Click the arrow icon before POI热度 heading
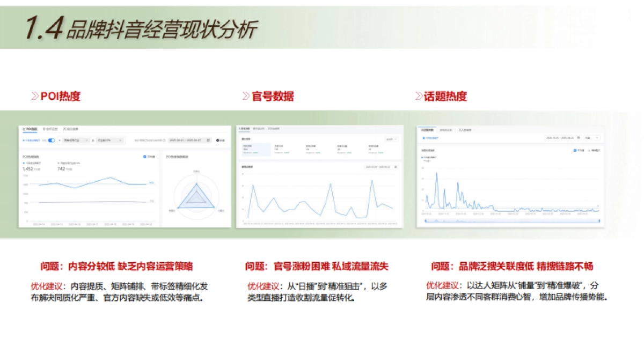This screenshot has width=644, height=362. pyautogui.click(x=35, y=97)
